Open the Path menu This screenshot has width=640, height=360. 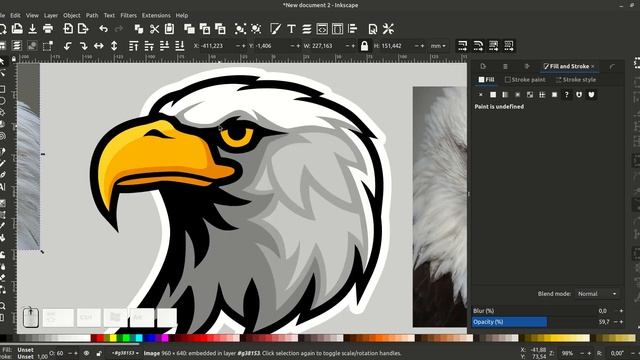point(92,16)
